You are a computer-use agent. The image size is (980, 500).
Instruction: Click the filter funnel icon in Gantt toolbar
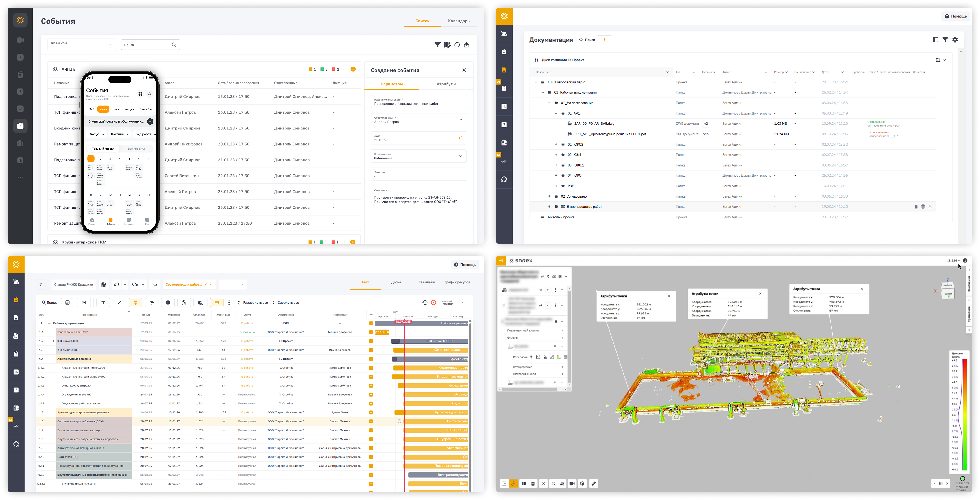pos(103,303)
